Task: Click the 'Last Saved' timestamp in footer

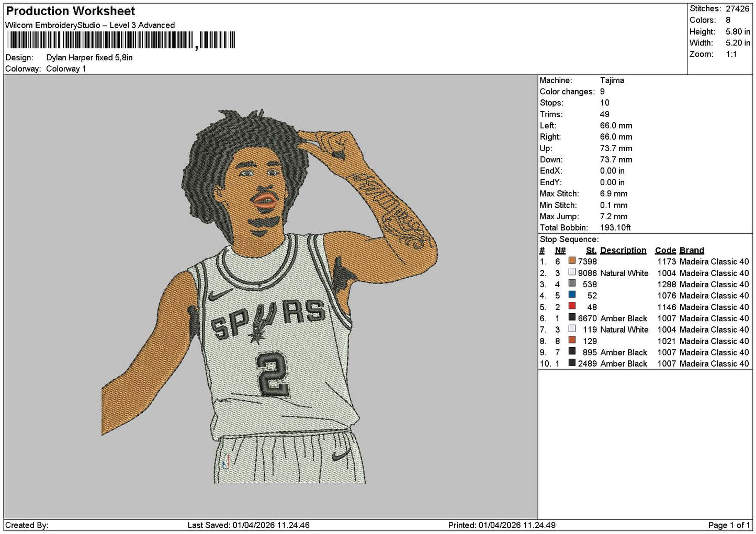Action: tap(249, 525)
